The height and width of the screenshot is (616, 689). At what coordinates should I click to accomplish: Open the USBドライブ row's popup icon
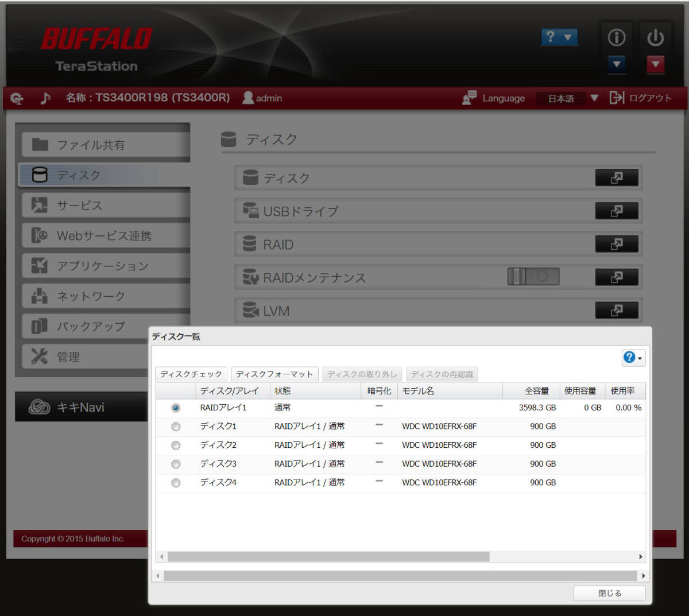[617, 211]
